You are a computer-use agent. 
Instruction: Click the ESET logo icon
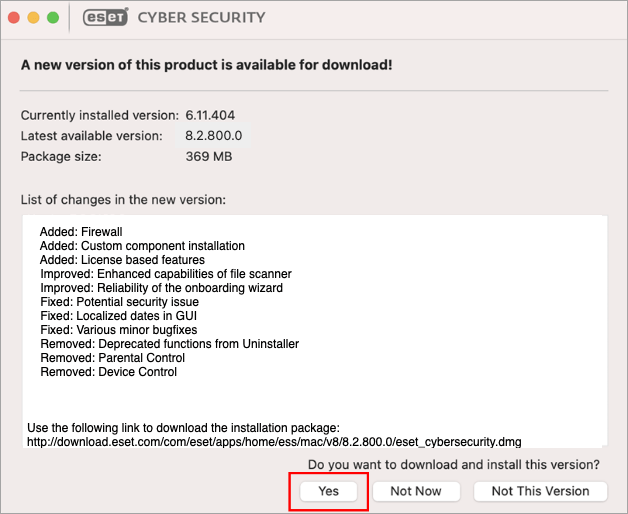(x=106, y=17)
